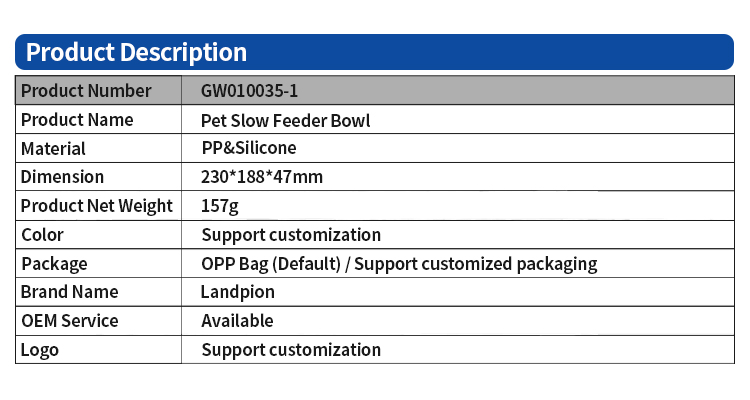This screenshot has width=750, height=400.
Task: Select the Product Net Weight label
Action: click(97, 206)
